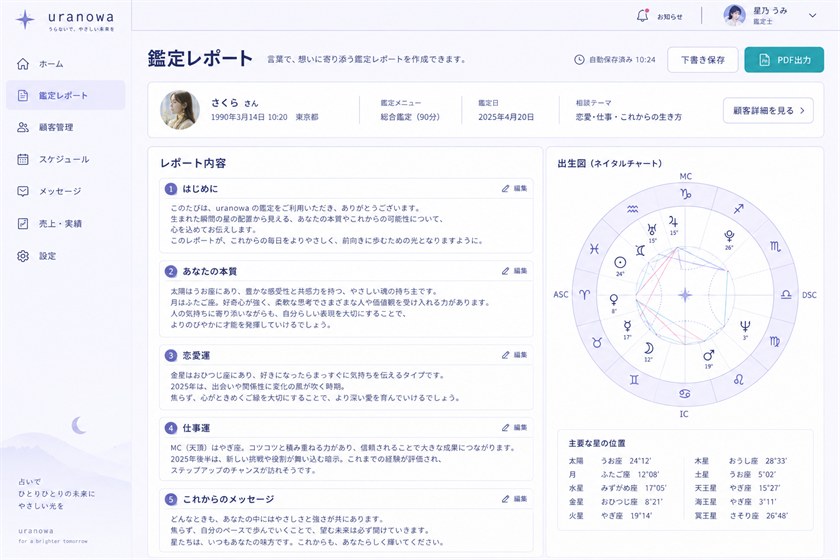840x560 pixels.
Task: Select the 鑑定レポート document icon in sidebar
Action: tap(23, 95)
